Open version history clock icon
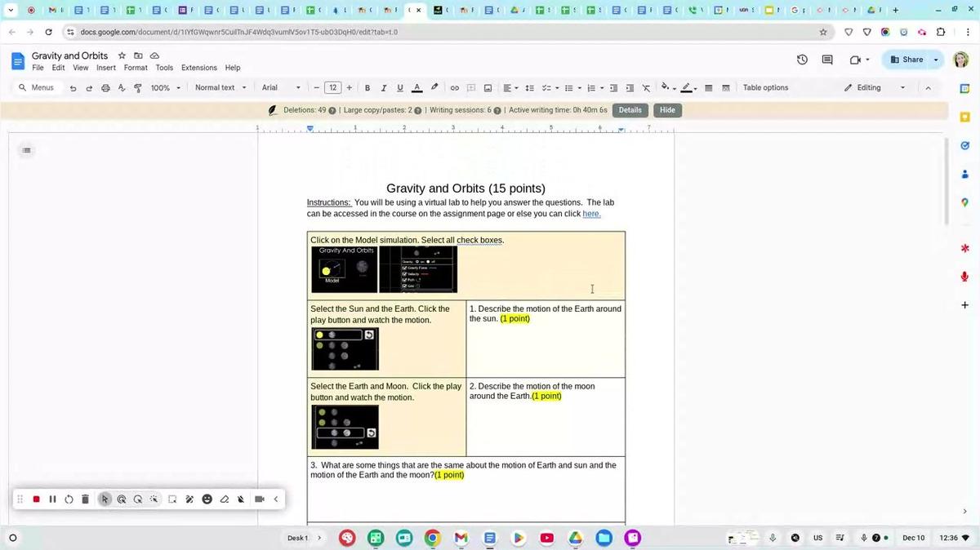980x550 pixels. coord(802,60)
